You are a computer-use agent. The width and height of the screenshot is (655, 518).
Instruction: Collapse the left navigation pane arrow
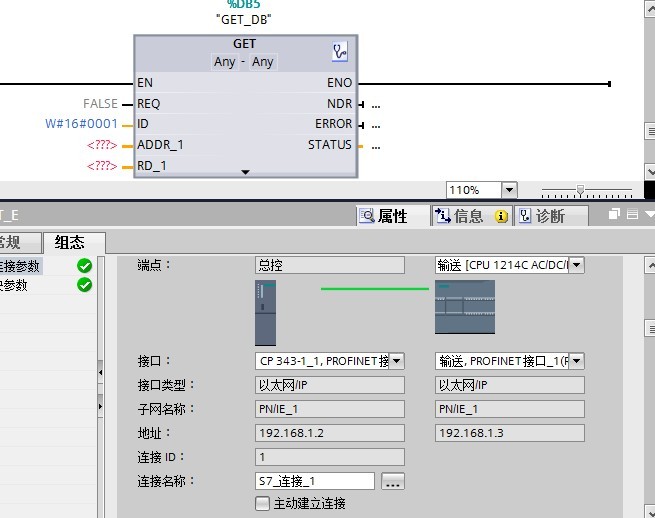pos(101,372)
